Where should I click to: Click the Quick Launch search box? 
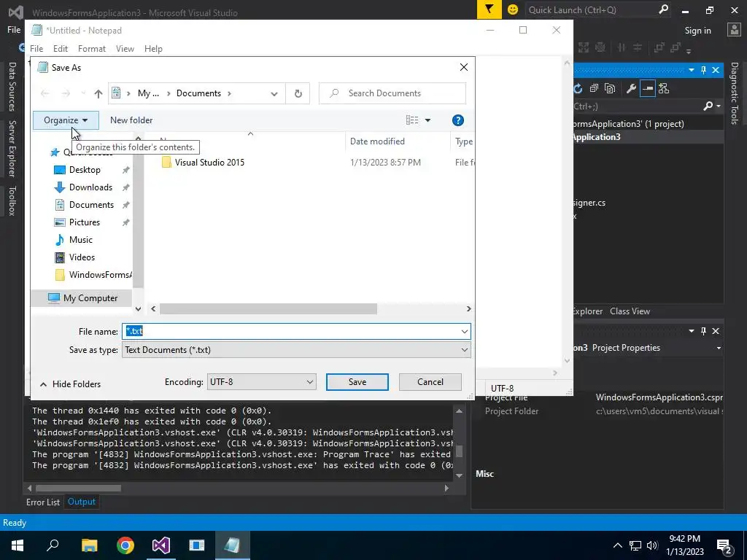point(598,9)
